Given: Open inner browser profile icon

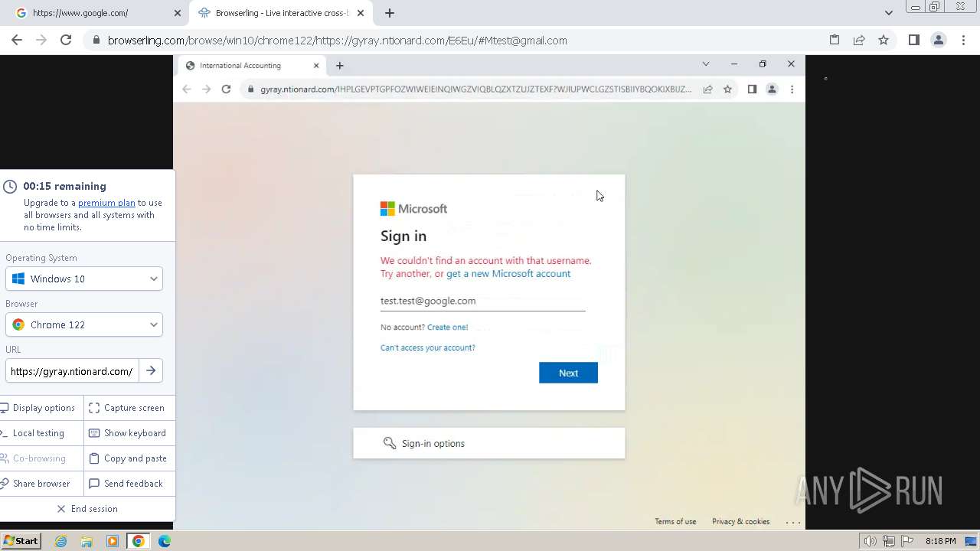Looking at the screenshot, I should coord(772,90).
